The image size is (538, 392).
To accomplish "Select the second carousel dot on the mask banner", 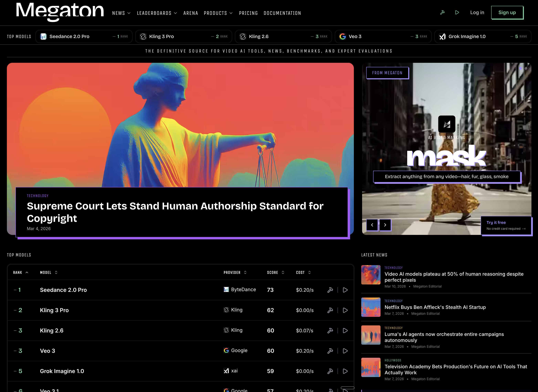I will click(526, 68).
